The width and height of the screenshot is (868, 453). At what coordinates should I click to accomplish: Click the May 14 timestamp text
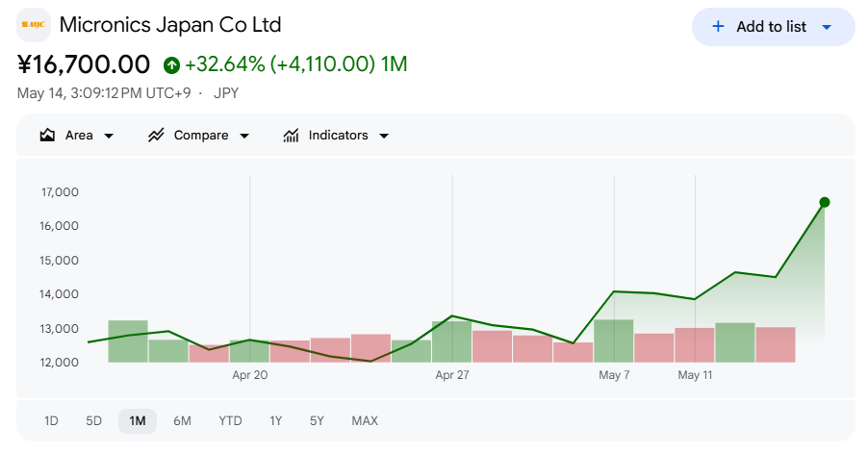click(104, 93)
